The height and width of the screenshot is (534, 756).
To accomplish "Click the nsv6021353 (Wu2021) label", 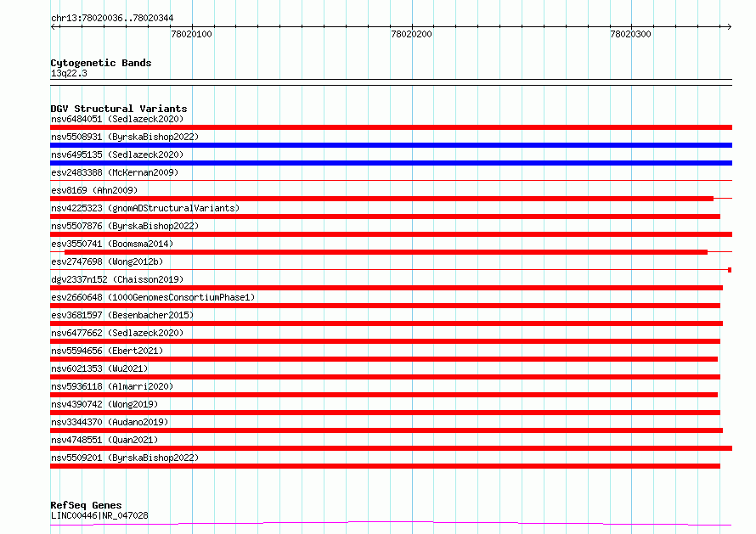I will [x=99, y=368].
